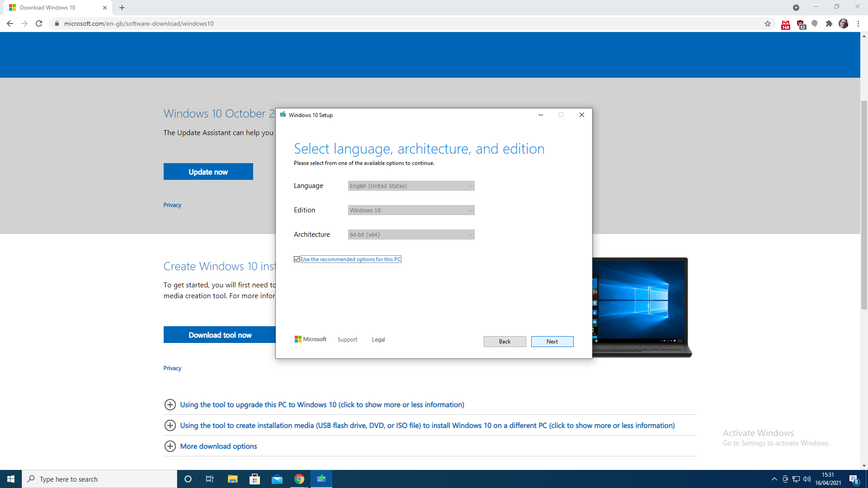
Task: Click Back in Windows 10 Setup
Action: tap(505, 342)
